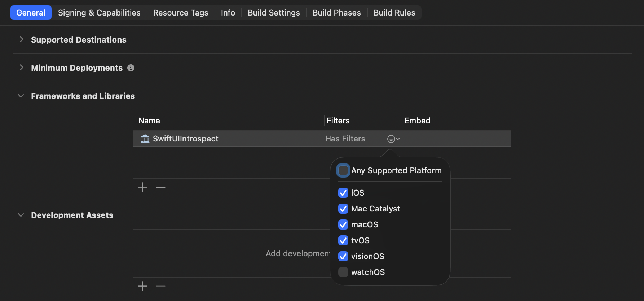This screenshot has width=644, height=301.
Task: Select the General tab
Action: 31,13
